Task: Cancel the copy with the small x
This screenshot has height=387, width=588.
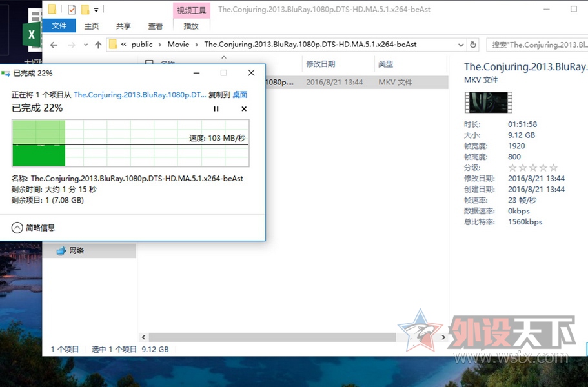Action: point(244,109)
